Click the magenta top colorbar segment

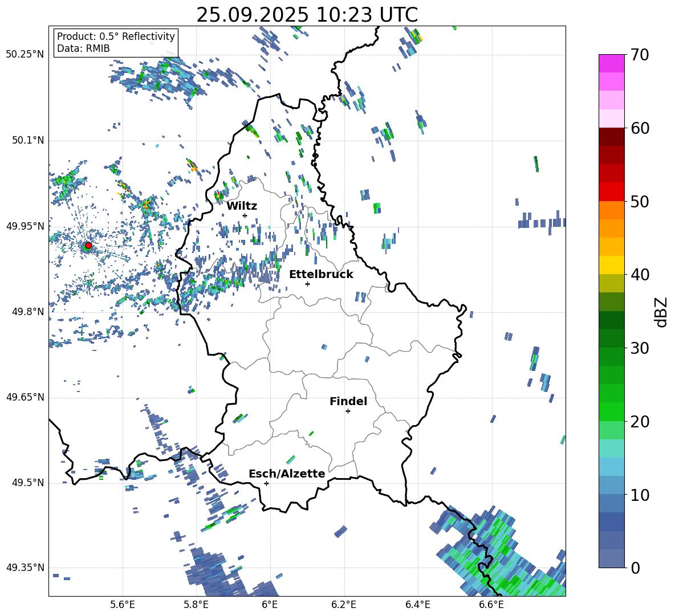(611, 63)
